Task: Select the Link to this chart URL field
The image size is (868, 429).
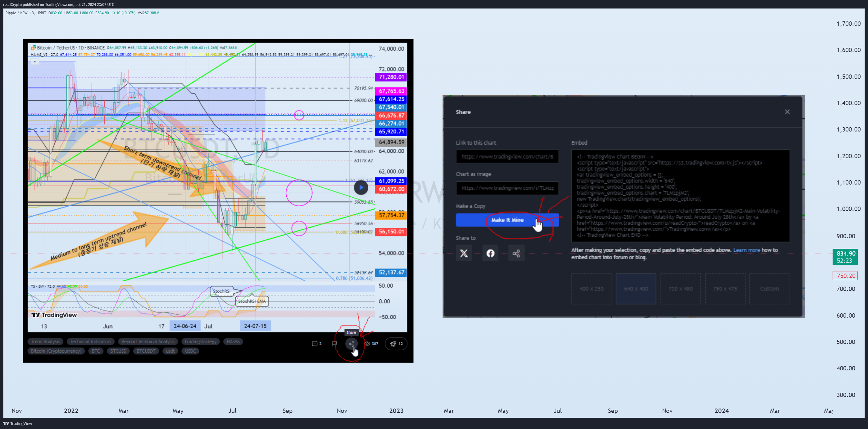Action: click(x=507, y=156)
